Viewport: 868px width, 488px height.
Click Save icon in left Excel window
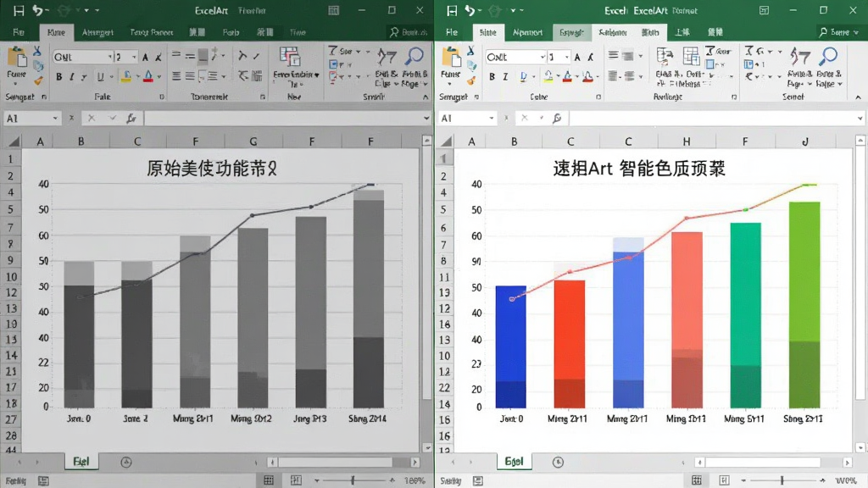tap(19, 10)
